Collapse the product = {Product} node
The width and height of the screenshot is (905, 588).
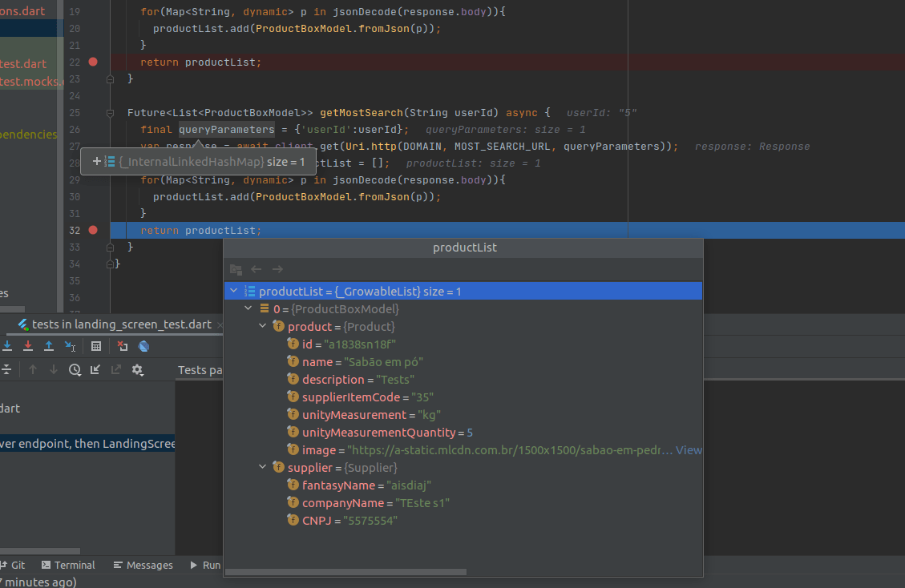click(x=263, y=326)
